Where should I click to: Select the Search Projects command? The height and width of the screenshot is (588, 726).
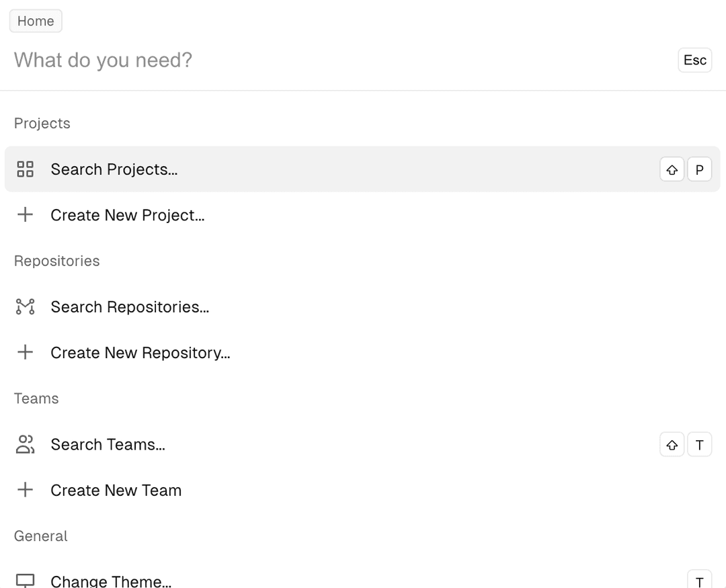114,169
